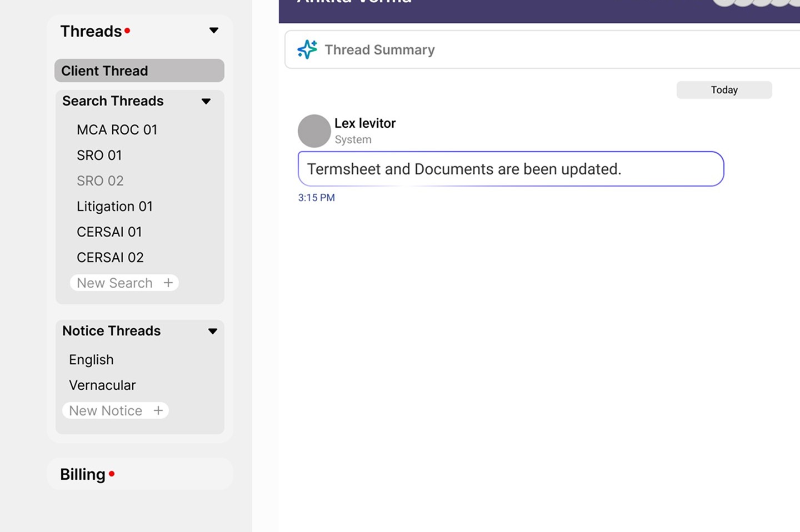800x532 pixels.
Task: Click the 3:15 PM timestamp
Action: tap(317, 198)
